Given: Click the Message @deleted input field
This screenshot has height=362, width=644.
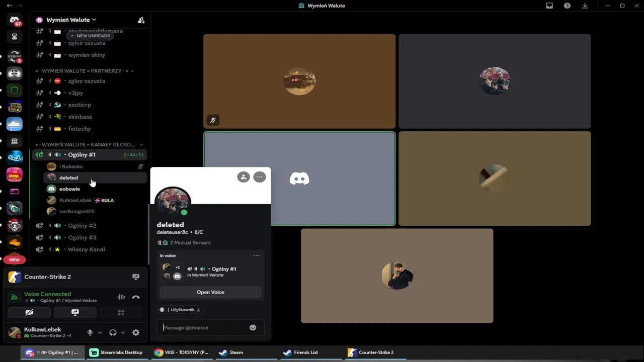Looking at the screenshot, I should (204, 328).
